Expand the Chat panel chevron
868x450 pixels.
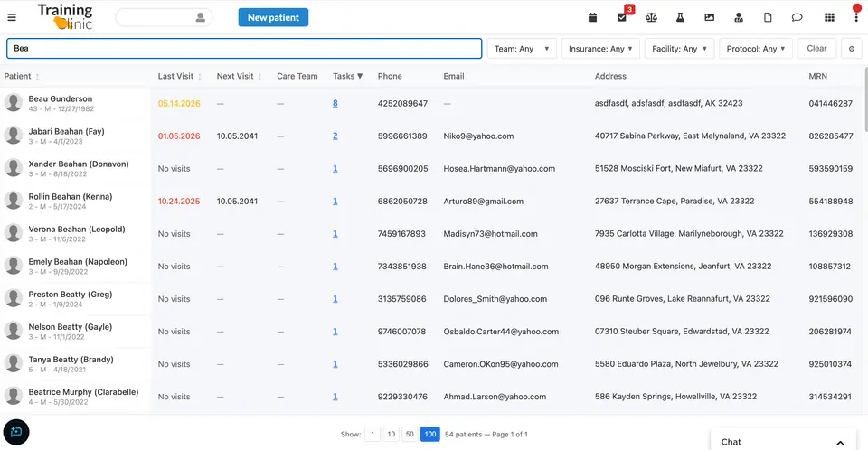[840, 443]
